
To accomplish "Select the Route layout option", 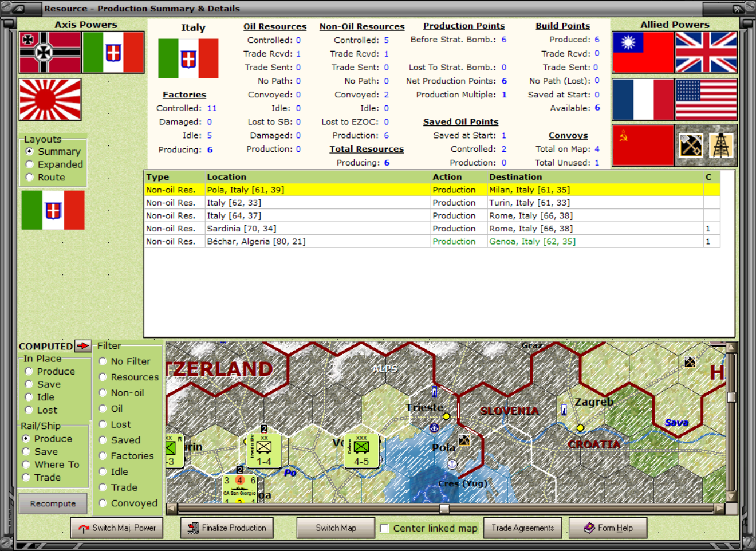I will pyautogui.click(x=30, y=178).
